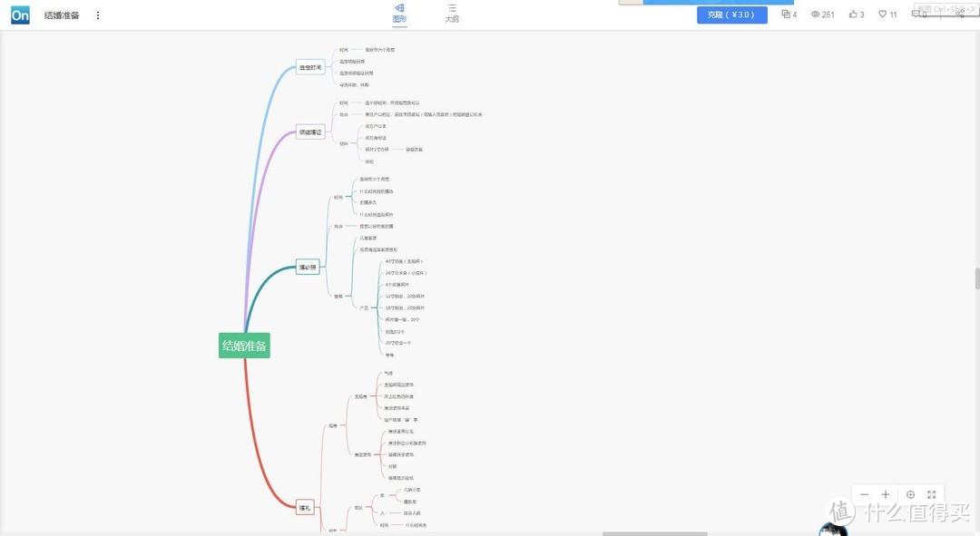Image resolution: width=980 pixels, height=536 pixels.
Task: Click the 双方户口本 node
Action: click(376, 126)
